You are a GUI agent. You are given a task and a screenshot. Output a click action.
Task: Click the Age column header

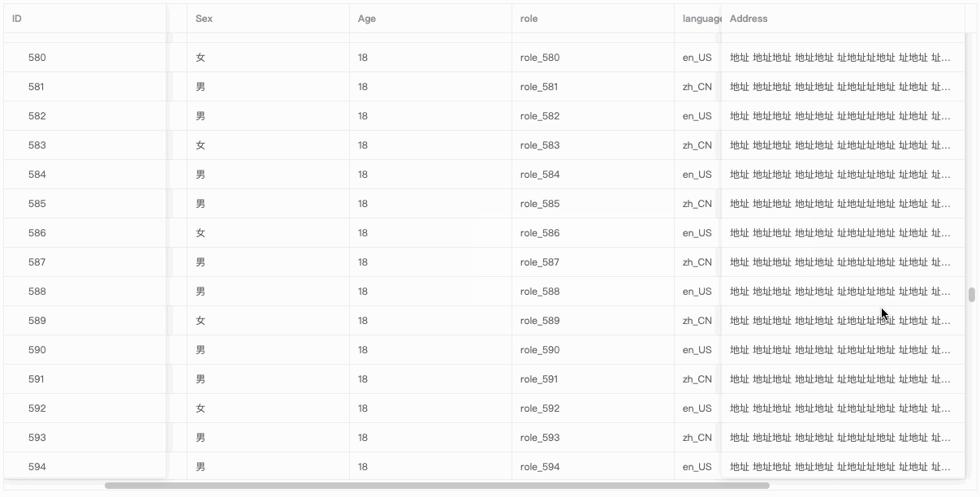367,19
